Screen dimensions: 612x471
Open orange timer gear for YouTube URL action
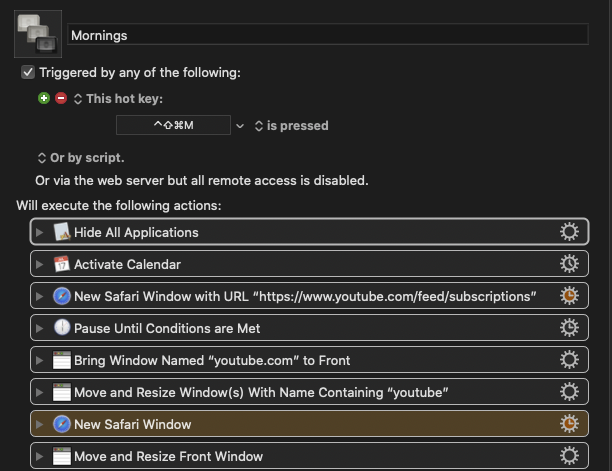pos(569,296)
